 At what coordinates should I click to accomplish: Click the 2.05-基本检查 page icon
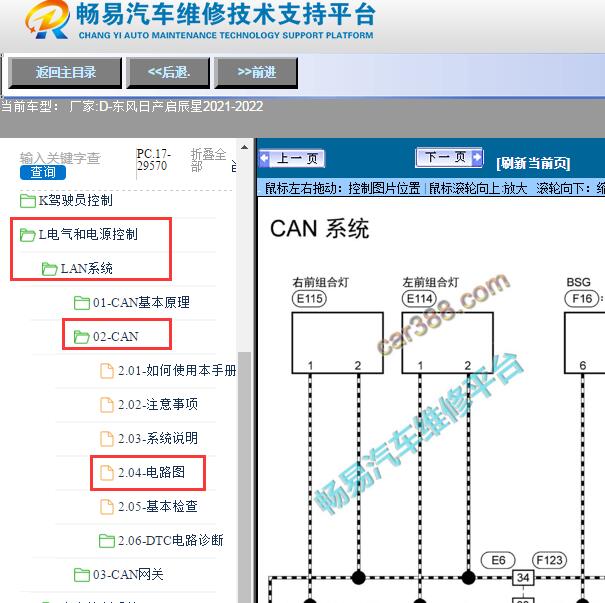point(107,507)
